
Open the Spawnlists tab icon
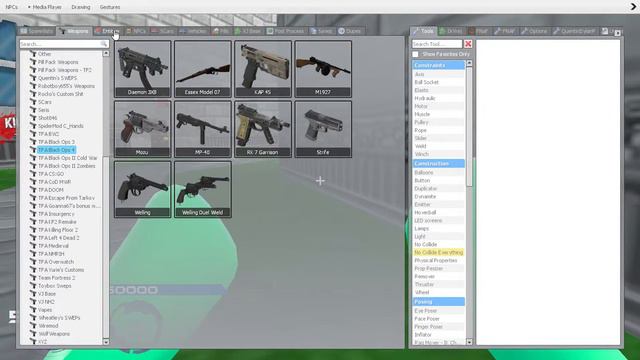tap(24, 31)
